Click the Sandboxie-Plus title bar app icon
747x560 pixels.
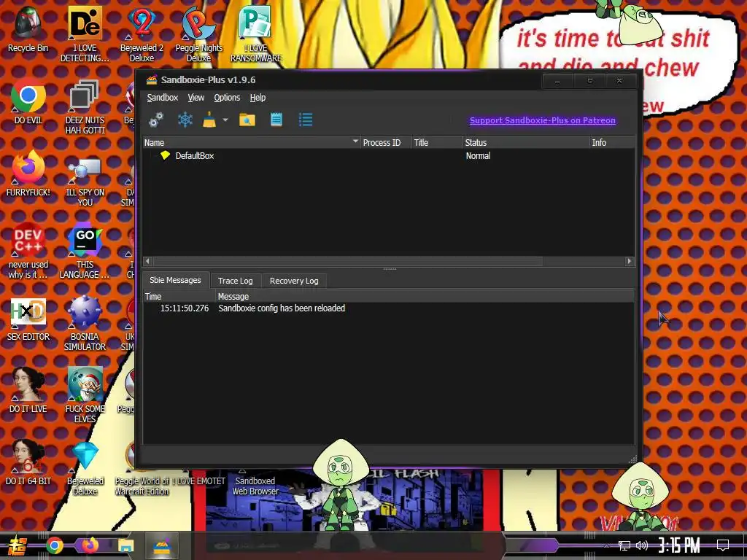point(152,79)
